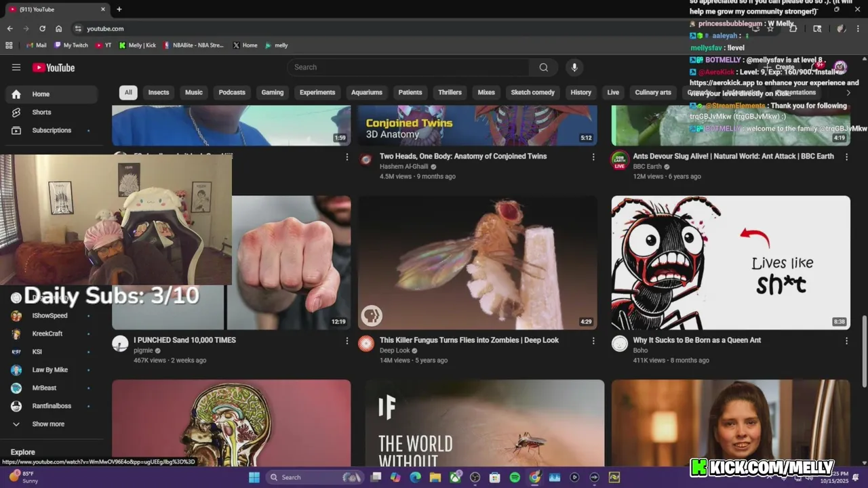The width and height of the screenshot is (868, 488).
Task: Select Home in the left sidebar
Action: (x=51, y=94)
